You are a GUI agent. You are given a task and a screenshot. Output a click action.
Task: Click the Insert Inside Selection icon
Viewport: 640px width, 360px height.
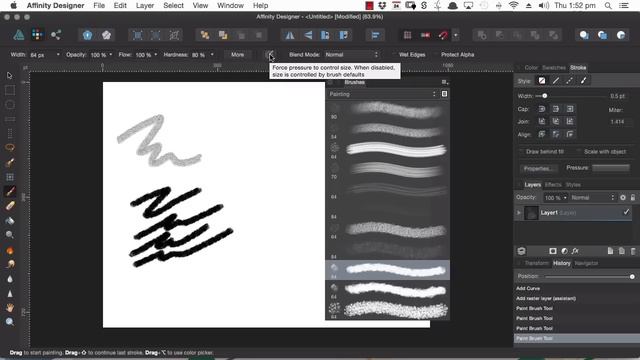621,36
